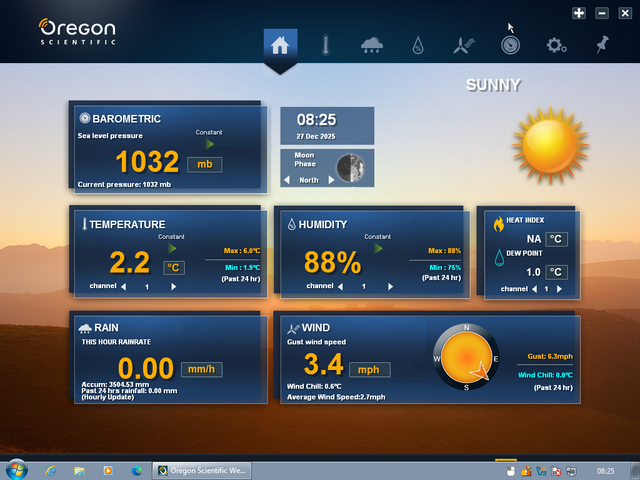Click the pushpin icon in the top bar
Image resolution: width=640 pixels, height=480 pixels.
point(602,45)
